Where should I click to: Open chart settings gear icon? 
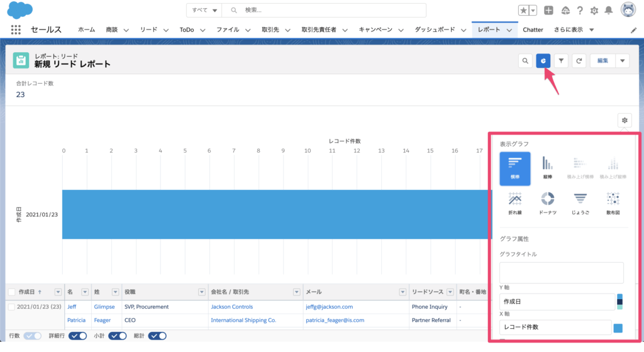[x=624, y=120]
